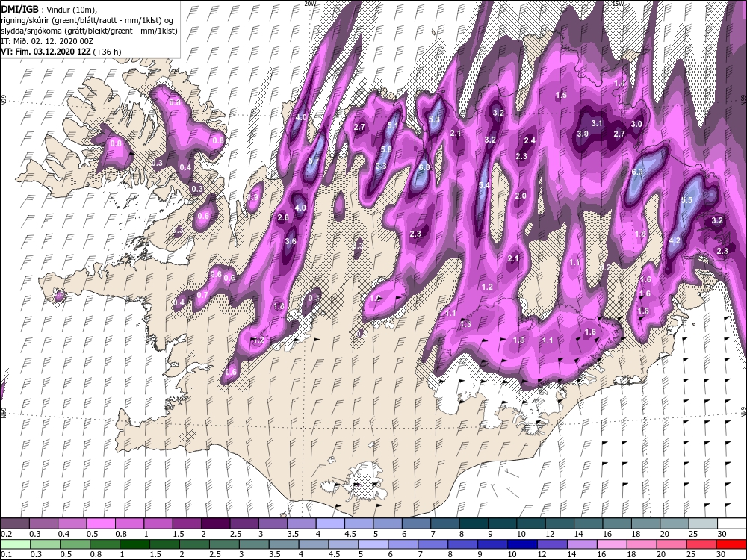747x560 pixels.
Task: Click the deep blue swatch labeled 10, bottom scale
Action: (523, 545)
